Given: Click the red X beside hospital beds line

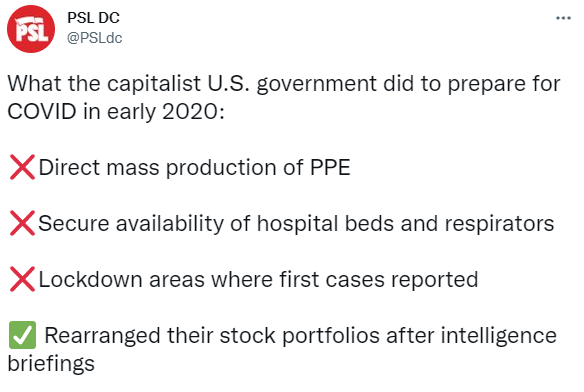Looking at the screenshot, I should [x=22, y=223].
